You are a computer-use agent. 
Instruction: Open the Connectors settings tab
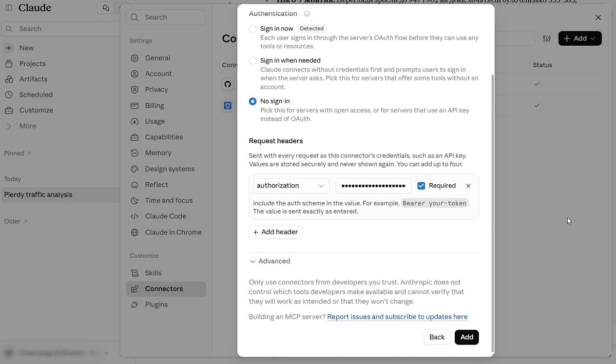pos(166,289)
